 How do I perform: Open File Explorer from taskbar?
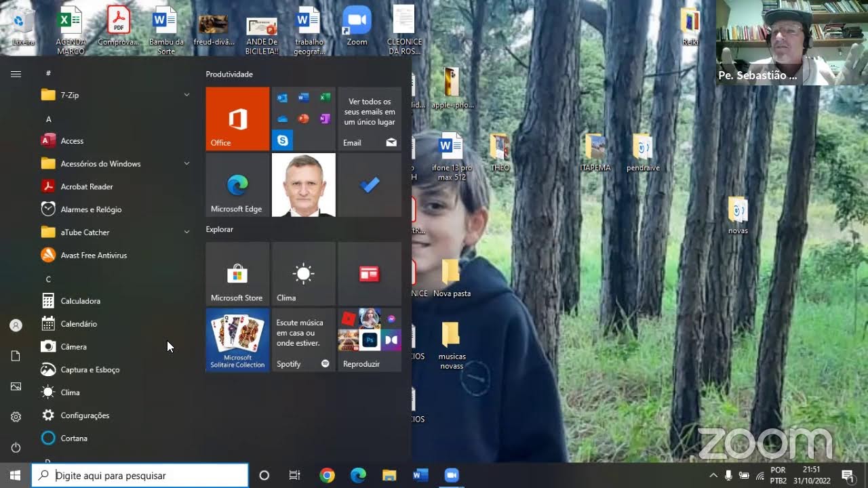[389, 475]
